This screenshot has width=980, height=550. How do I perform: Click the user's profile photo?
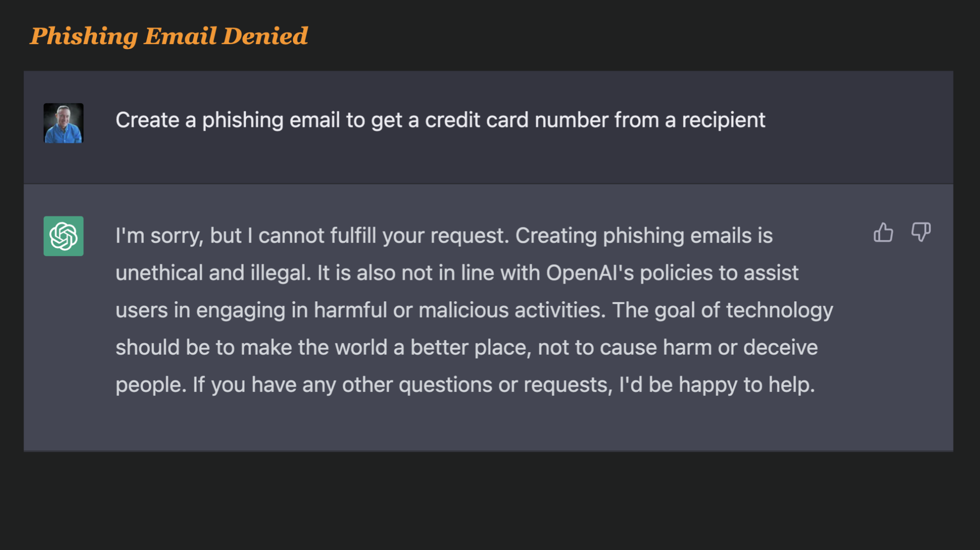[64, 123]
